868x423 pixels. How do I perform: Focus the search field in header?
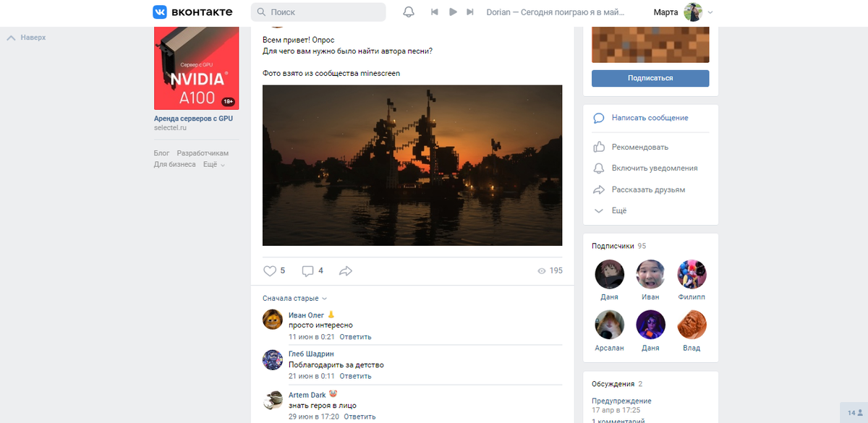[x=318, y=12]
